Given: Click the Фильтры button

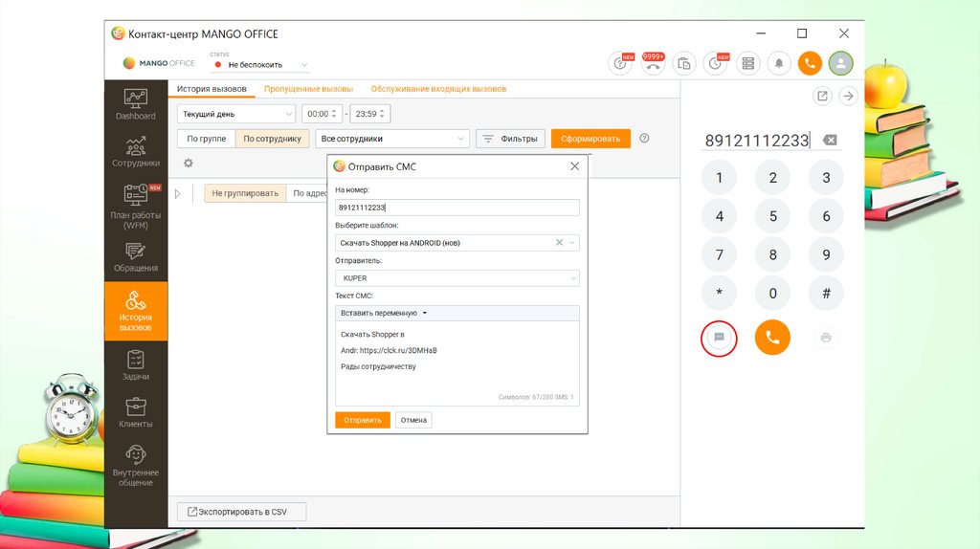Looking at the screenshot, I should coord(511,139).
